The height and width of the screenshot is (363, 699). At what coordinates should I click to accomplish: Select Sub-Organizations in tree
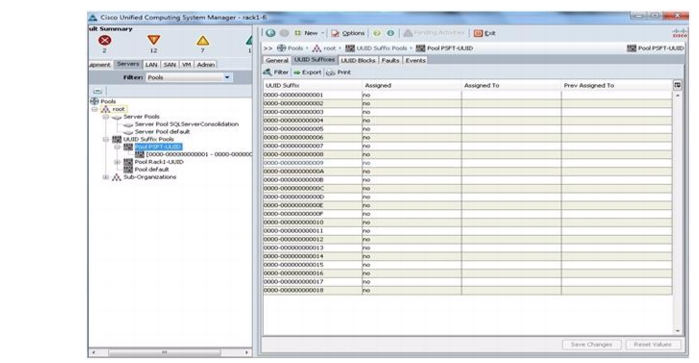point(149,177)
